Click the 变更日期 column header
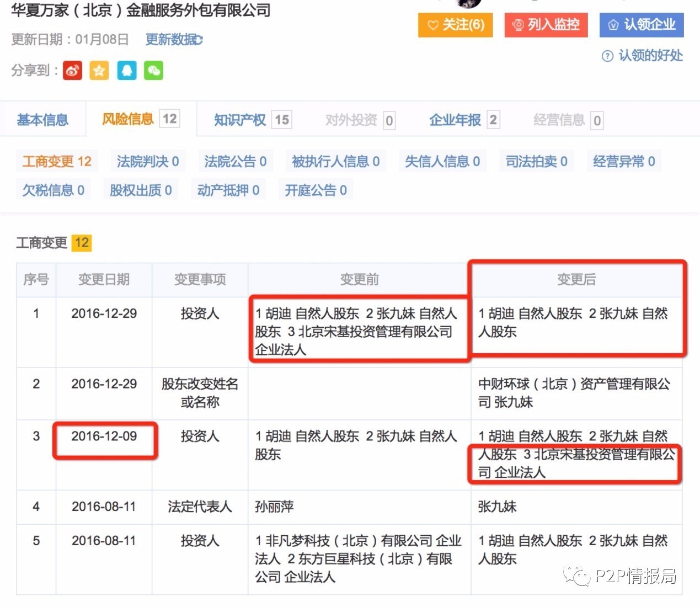 pos(104,280)
